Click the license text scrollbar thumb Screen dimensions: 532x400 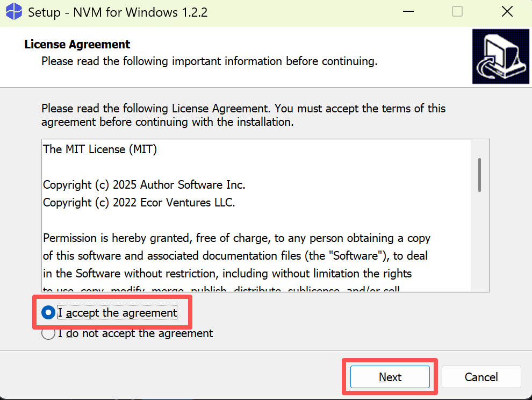479,175
